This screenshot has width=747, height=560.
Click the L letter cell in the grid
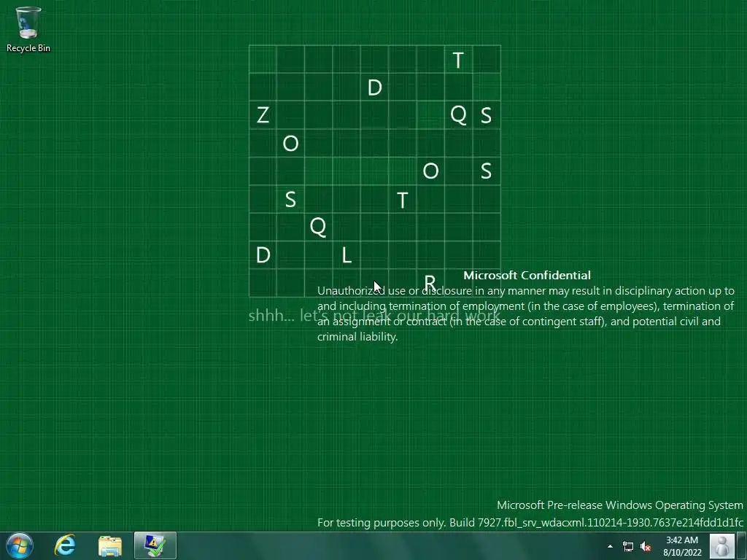point(347,254)
